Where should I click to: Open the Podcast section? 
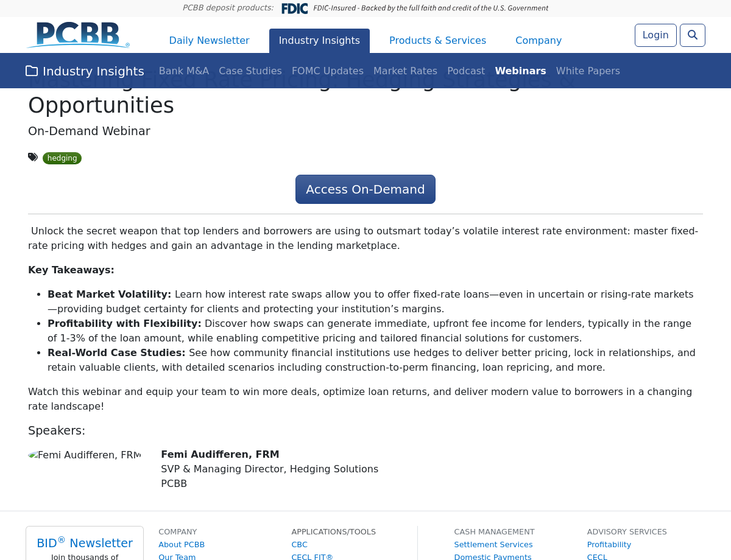465,71
